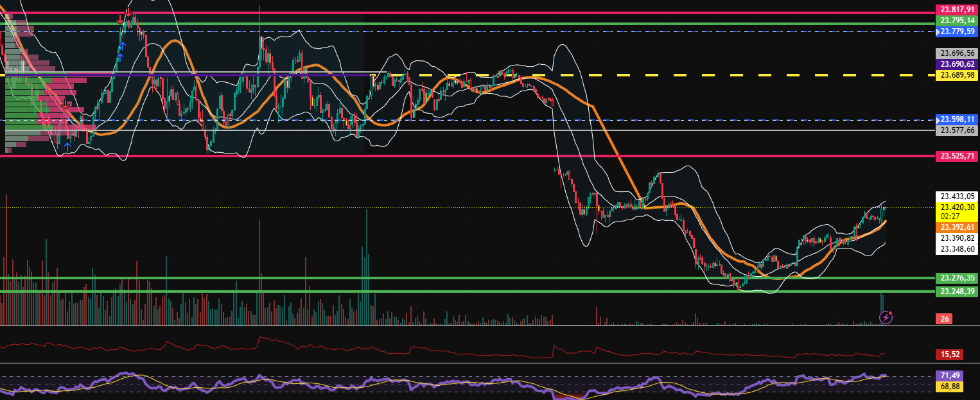Click the orange 23.392,61 moving average label
The image size is (980, 400).
(958, 227)
